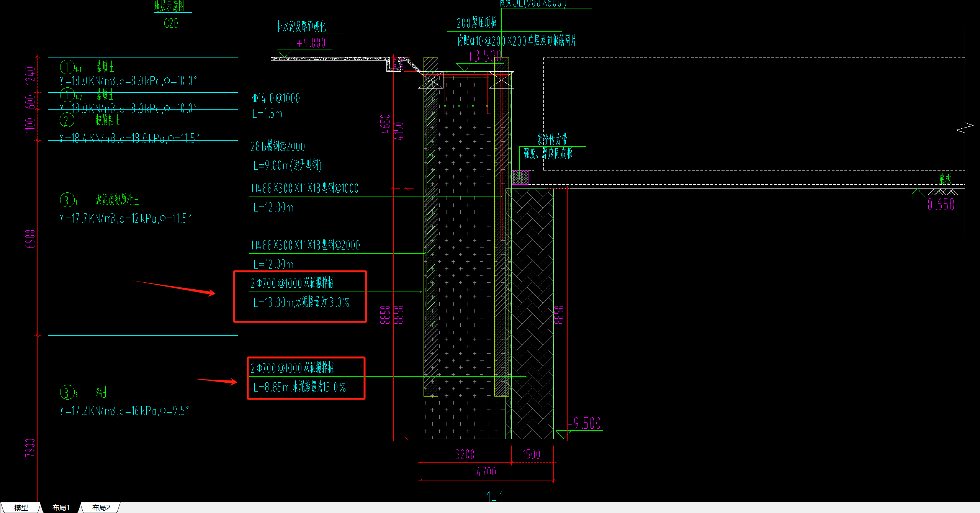Select the -9.500 elevation text
The height and width of the screenshot is (513, 980).
[x=584, y=424]
